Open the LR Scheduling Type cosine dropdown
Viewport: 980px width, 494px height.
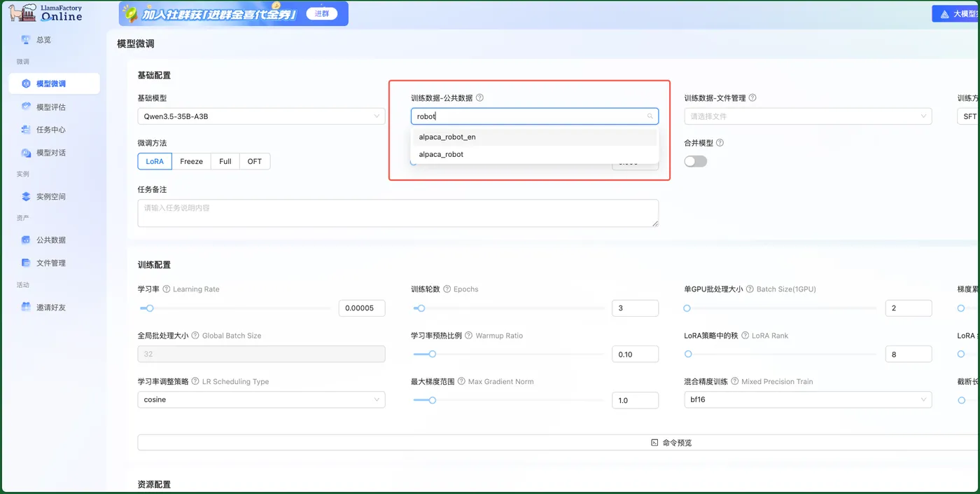pos(261,399)
